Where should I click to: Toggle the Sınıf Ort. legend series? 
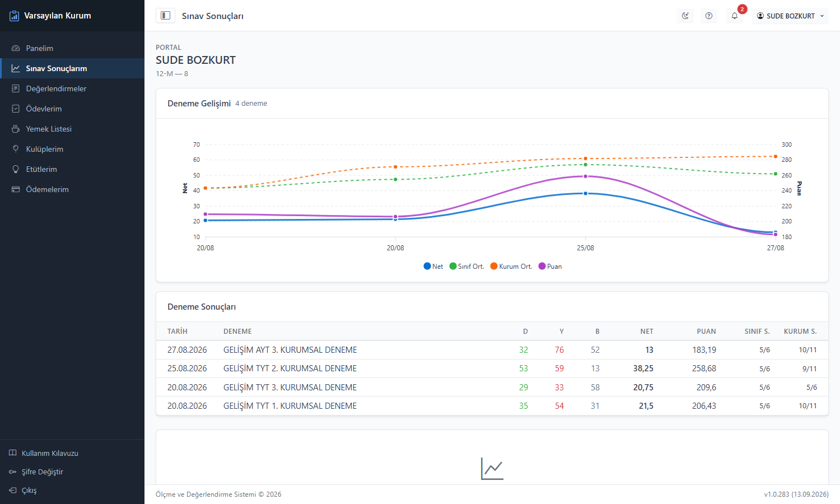tap(466, 267)
